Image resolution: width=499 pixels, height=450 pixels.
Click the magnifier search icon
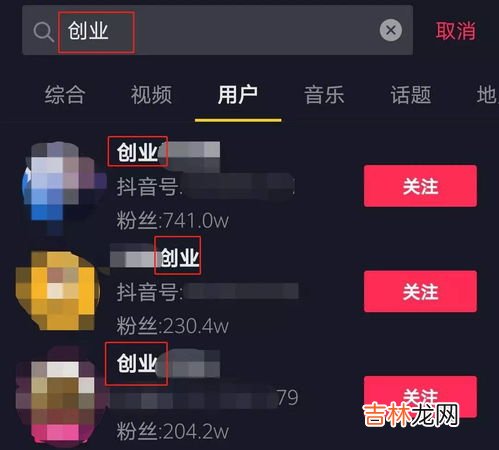(44, 32)
